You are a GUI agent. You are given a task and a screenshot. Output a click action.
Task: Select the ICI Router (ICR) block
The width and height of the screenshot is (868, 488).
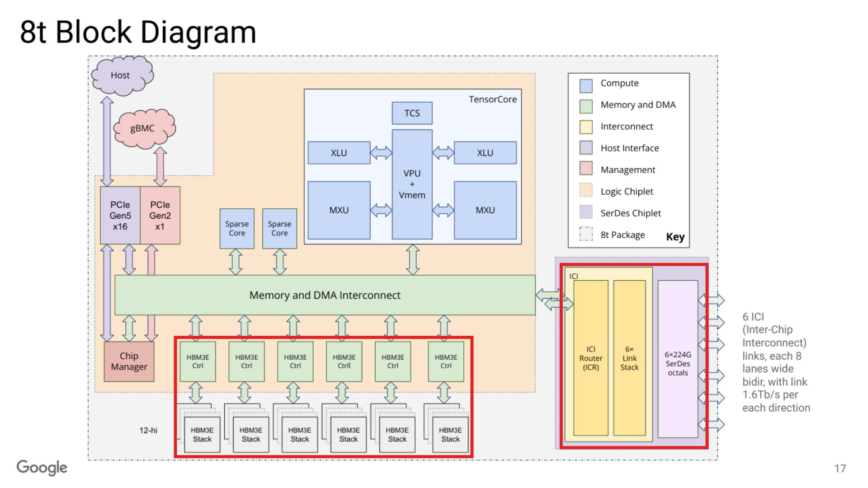click(591, 358)
